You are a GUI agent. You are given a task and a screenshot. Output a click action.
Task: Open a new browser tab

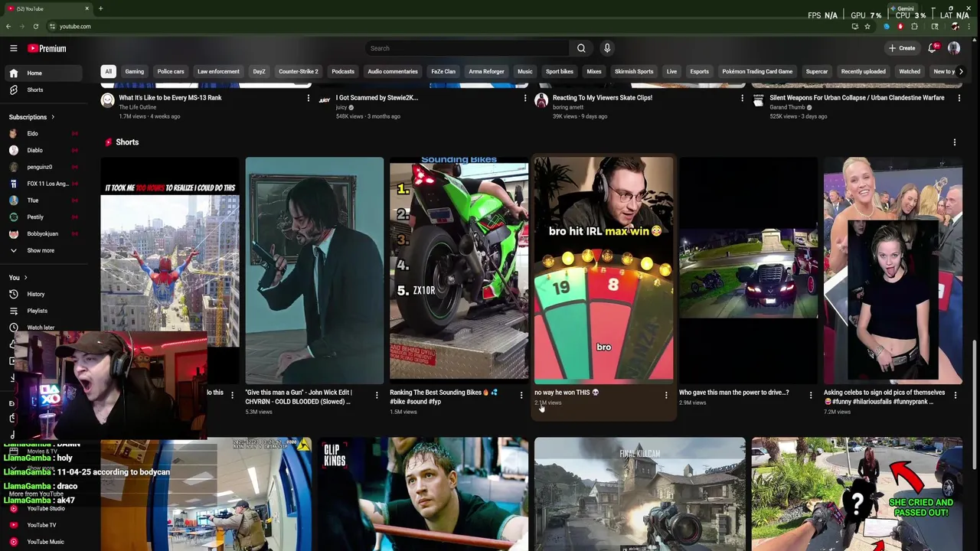[100, 8]
